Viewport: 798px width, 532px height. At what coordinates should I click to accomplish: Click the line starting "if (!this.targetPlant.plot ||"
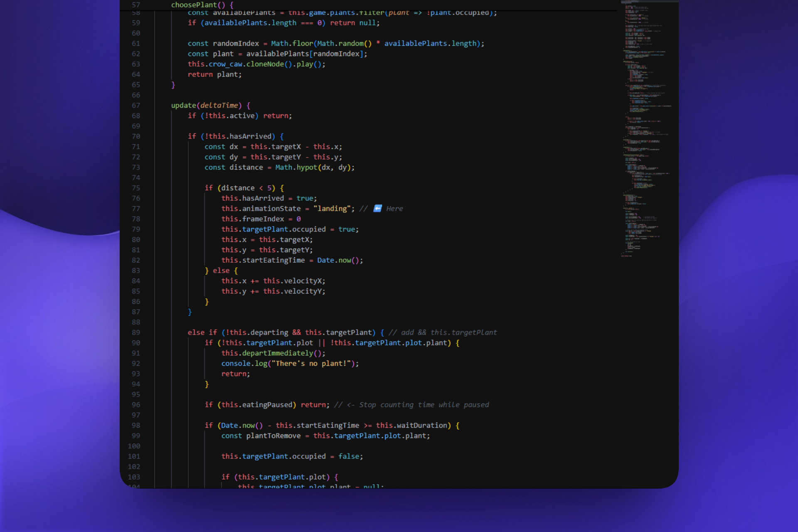point(332,343)
